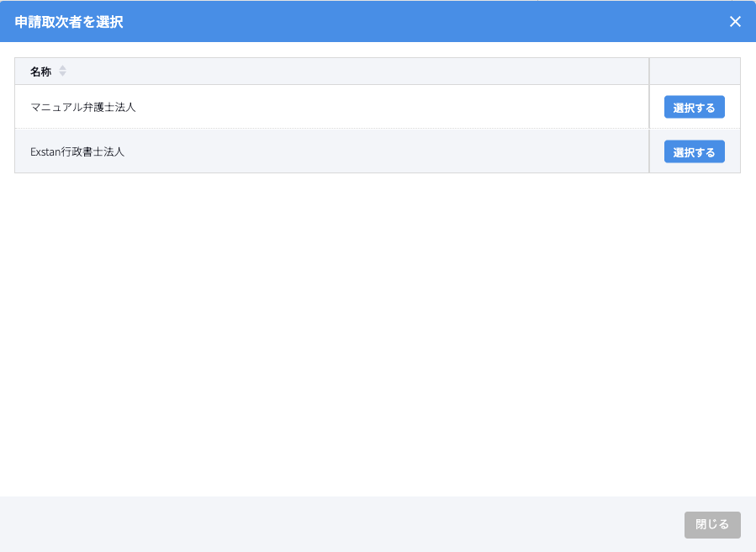
Task: Click the 名称 header label text
Action: tap(40, 72)
